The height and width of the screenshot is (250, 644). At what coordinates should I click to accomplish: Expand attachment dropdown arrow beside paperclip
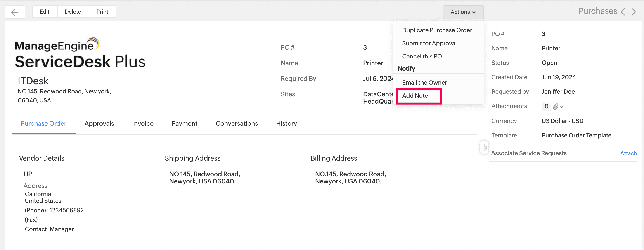(x=562, y=107)
